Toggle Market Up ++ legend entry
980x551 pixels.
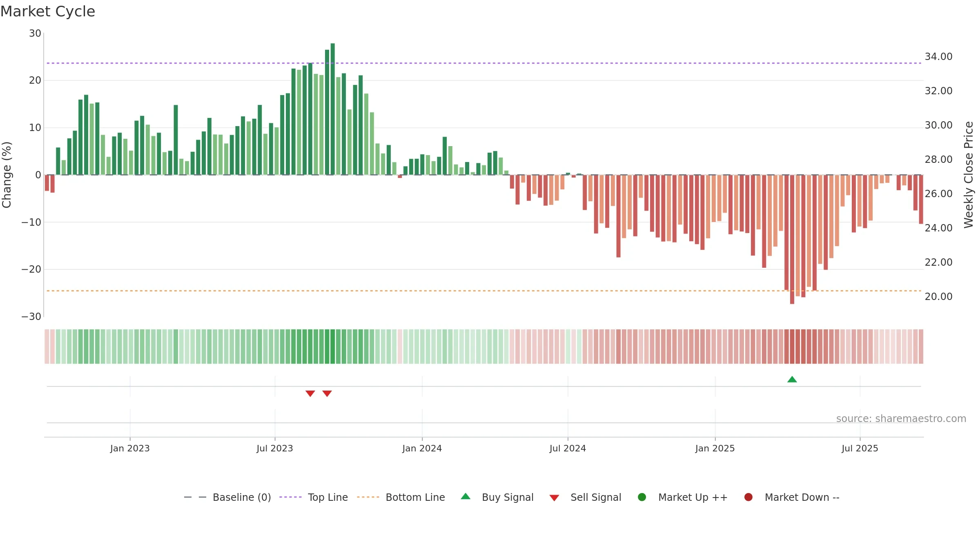click(x=683, y=497)
